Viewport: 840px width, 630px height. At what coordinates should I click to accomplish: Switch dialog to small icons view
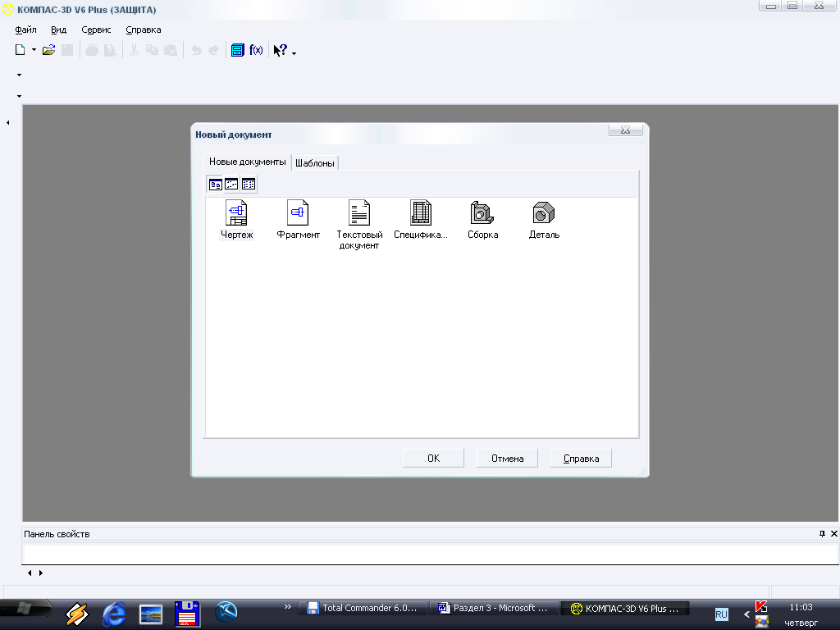(x=231, y=185)
